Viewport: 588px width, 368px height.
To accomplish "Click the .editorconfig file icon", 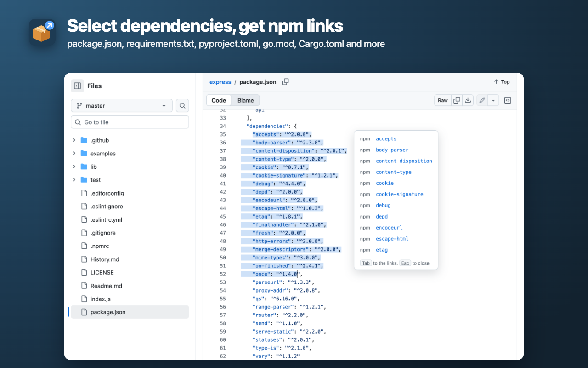I will click(x=84, y=193).
